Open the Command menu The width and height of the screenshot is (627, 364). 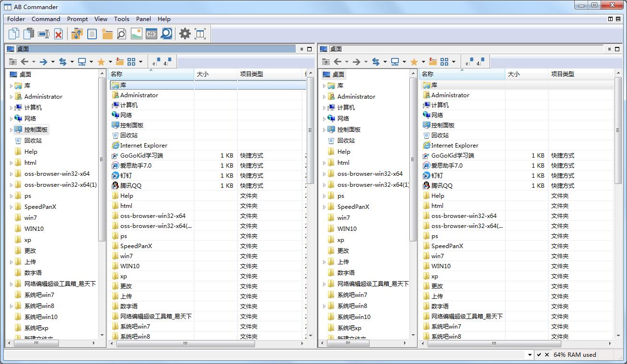(x=46, y=19)
